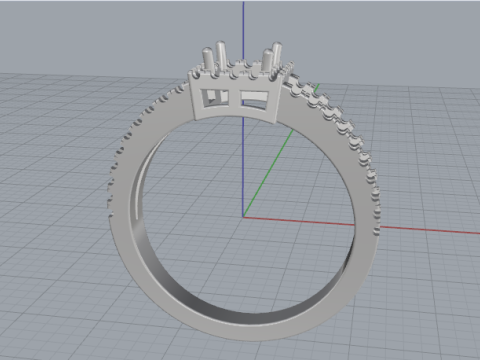
Task: Select the rightmost prong on the setting
Action: 277,53
